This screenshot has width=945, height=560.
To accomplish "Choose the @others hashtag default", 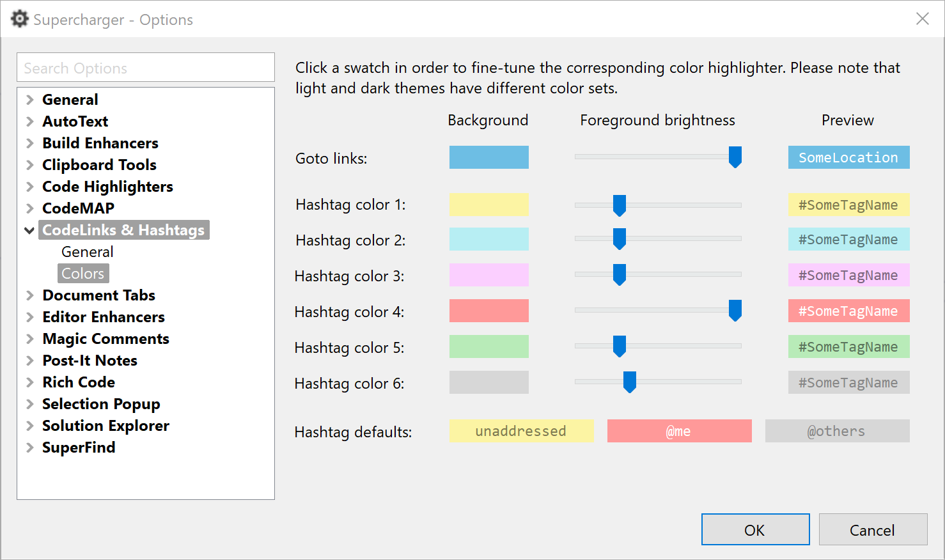I will tap(838, 431).
